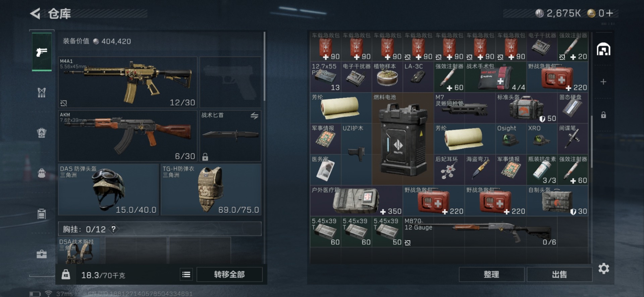644x297 pixels.
Task: Click the back arrow next to 仓库
Action: pyautogui.click(x=35, y=14)
